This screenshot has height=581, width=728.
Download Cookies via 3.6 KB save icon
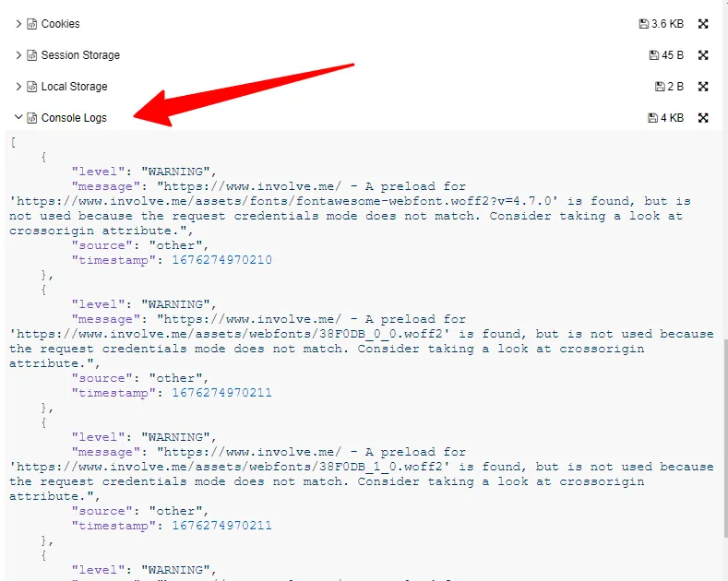tap(643, 24)
